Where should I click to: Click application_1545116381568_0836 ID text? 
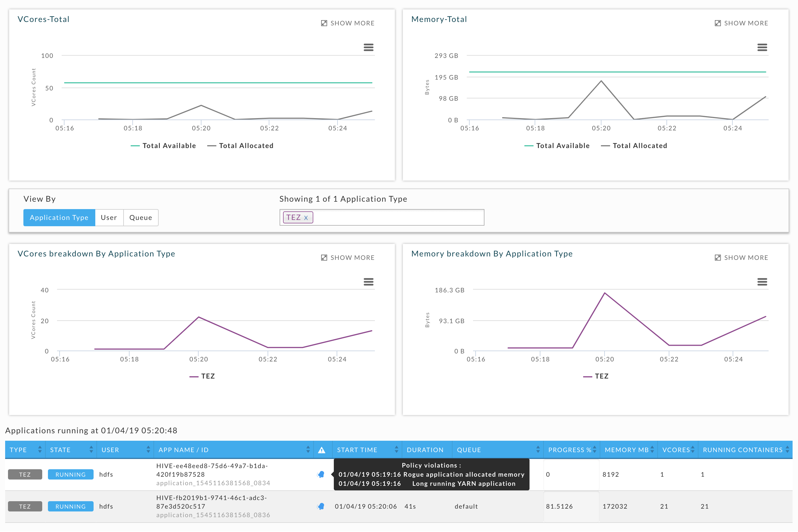[x=213, y=515]
